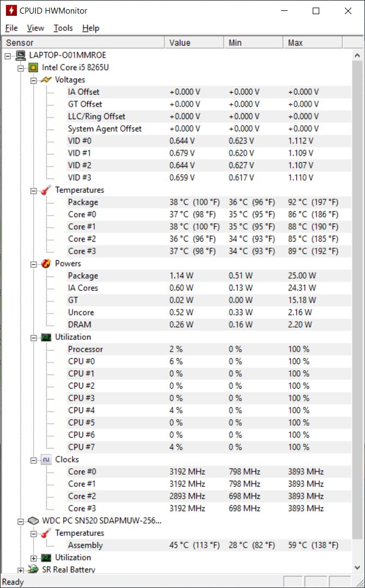Image resolution: width=365 pixels, height=588 pixels.
Task: Collapse the Powers section
Action: [x=33, y=264]
